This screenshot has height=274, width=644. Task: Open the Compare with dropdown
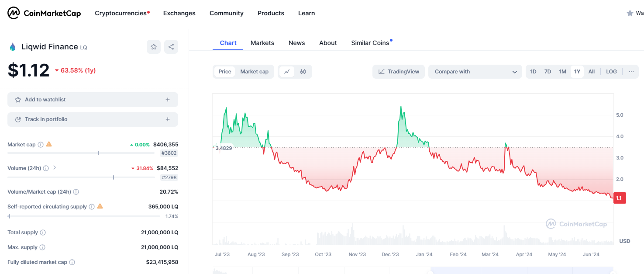point(475,72)
